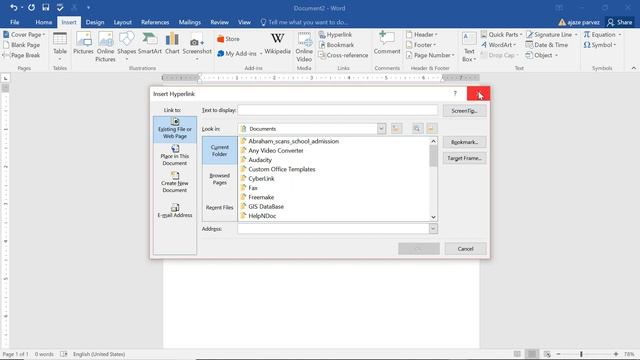
Task: Click Browse the Web icon in dialog
Action: [x=417, y=129]
